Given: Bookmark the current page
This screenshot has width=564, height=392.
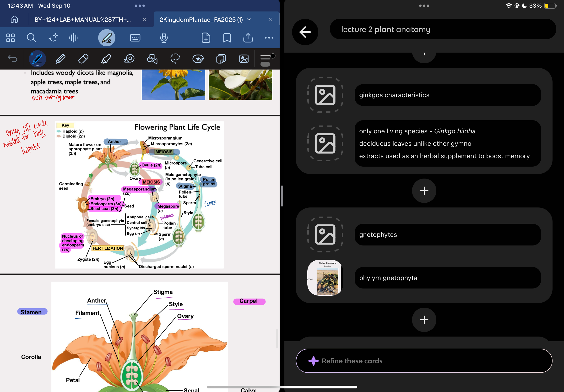Looking at the screenshot, I should [227, 38].
